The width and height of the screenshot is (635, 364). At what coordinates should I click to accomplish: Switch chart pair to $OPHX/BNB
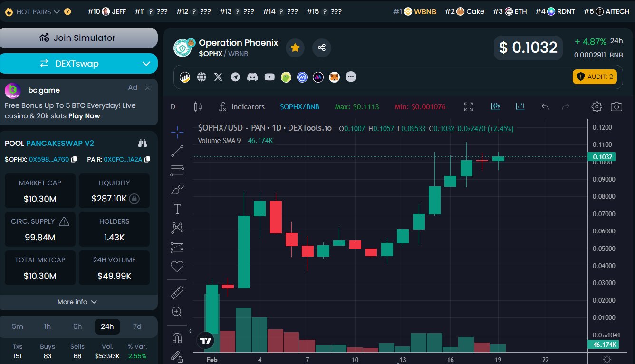[299, 107]
